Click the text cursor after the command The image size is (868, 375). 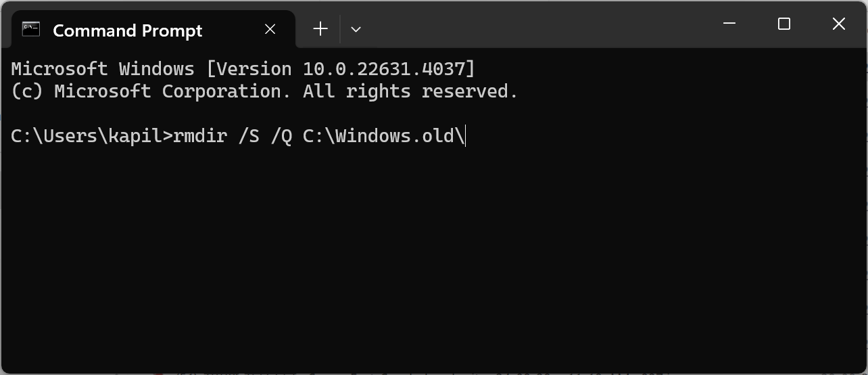click(x=466, y=136)
